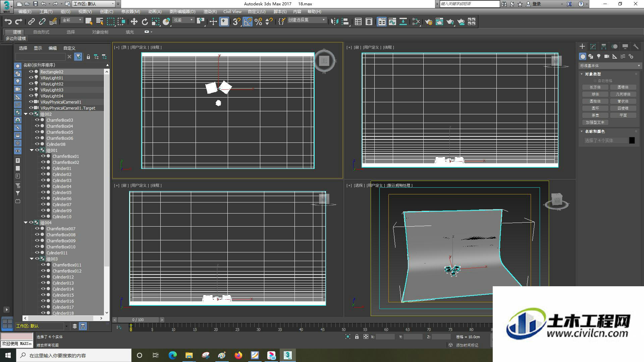This screenshot has width=644, height=362.
Task: Toggle visibility of VRayPhysicalCamera01
Action: tap(31, 102)
